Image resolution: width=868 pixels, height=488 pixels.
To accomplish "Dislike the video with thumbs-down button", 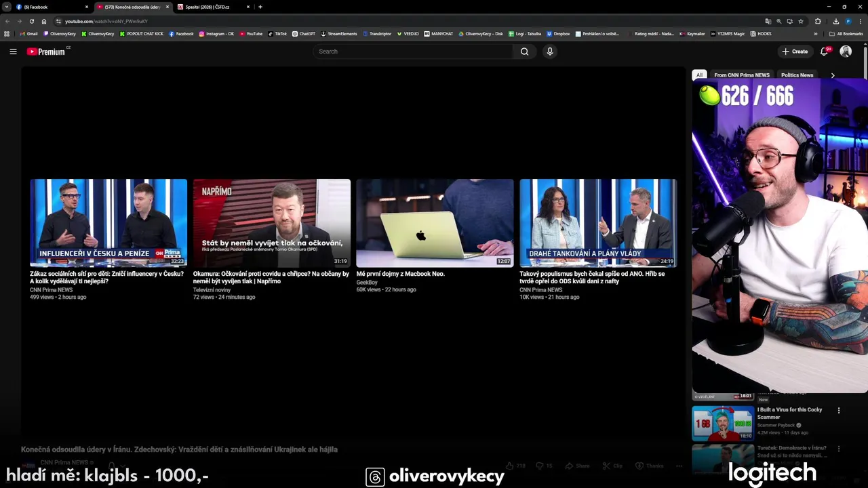I will click(545, 466).
